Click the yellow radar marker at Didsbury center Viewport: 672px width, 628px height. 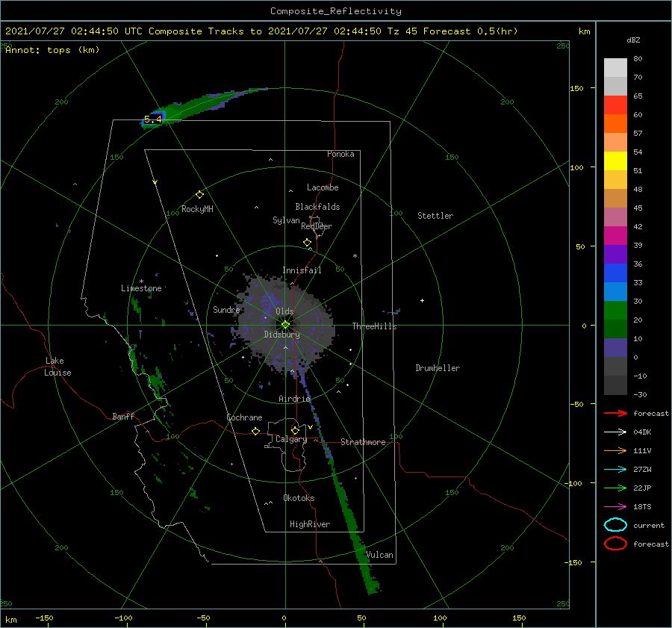click(285, 325)
